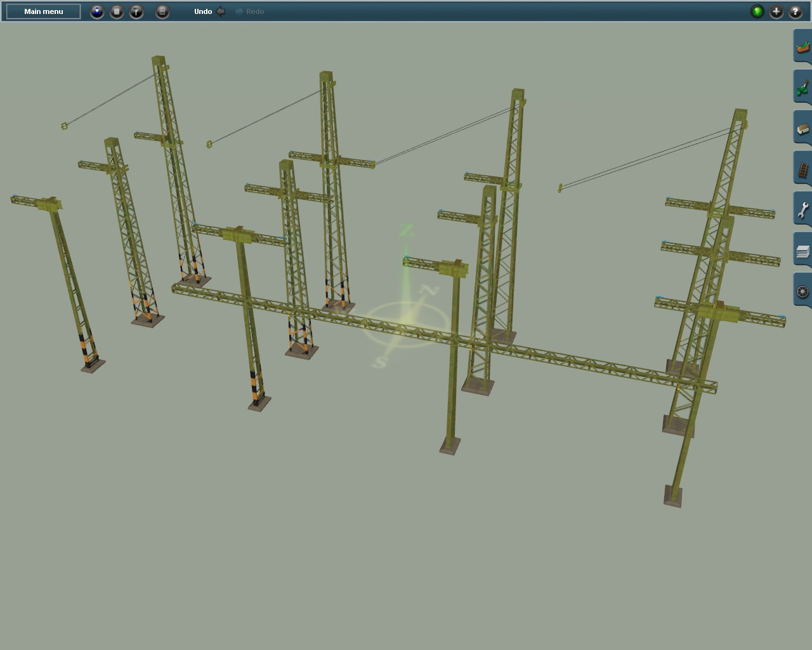Open the Main menu
Image resolution: width=812 pixels, height=650 pixels.
click(x=43, y=11)
